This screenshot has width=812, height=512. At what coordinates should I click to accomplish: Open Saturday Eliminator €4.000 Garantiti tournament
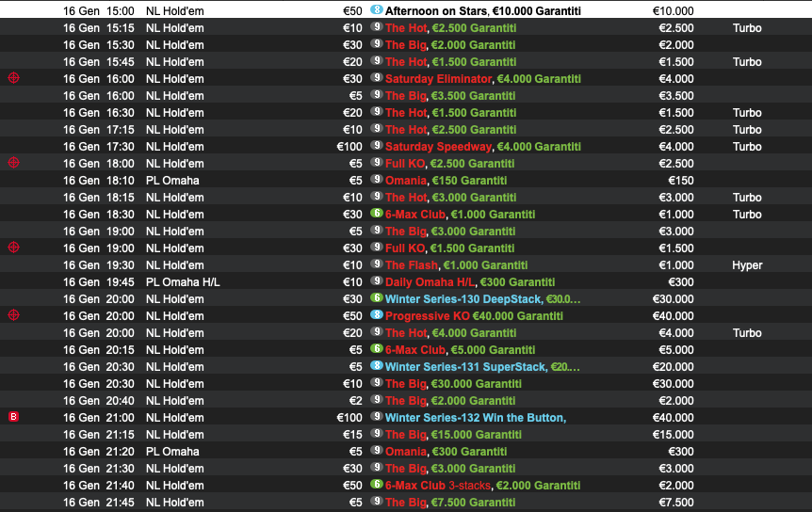click(x=482, y=79)
